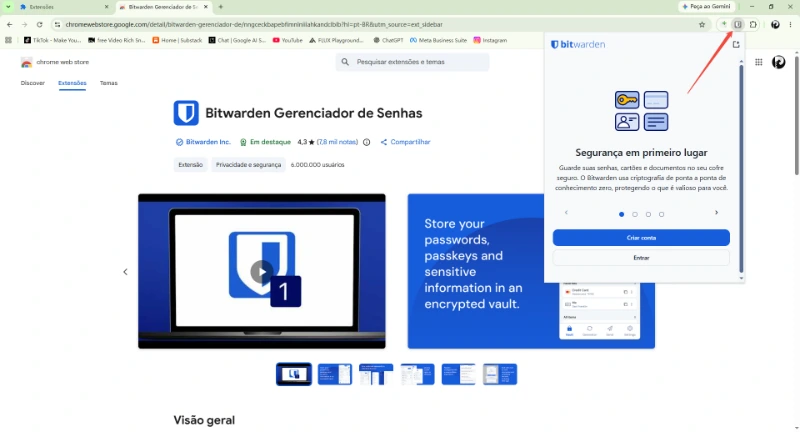Open the Instagram bookmark
This screenshot has width=800, height=432.
click(x=490, y=40)
